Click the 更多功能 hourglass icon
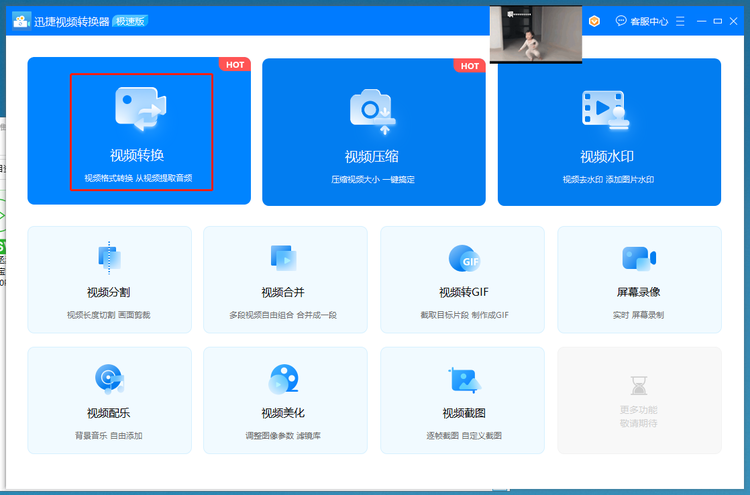The width and height of the screenshot is (750, 495). pos(639,385)
